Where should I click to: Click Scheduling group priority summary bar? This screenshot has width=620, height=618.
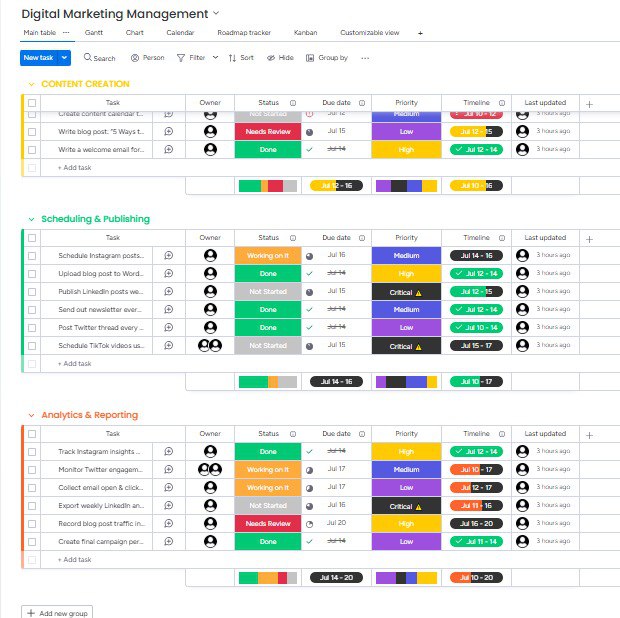406,382
